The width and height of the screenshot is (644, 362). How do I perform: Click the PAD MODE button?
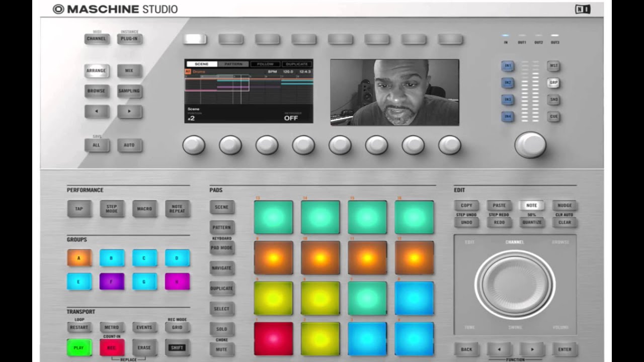[222, 247]
